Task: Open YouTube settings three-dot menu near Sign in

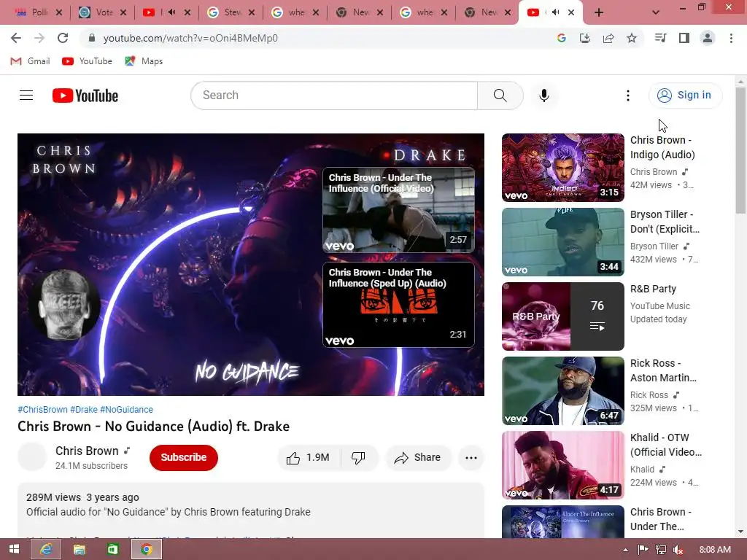Action: pos(628,96)
